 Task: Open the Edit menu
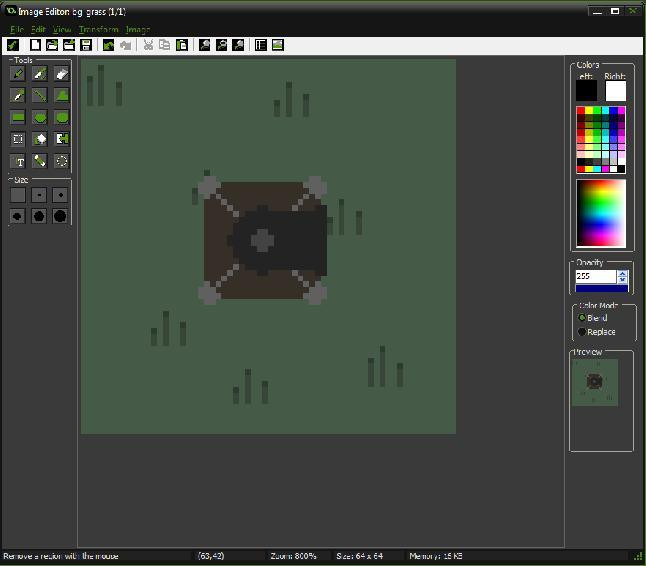tap(38, 30)
